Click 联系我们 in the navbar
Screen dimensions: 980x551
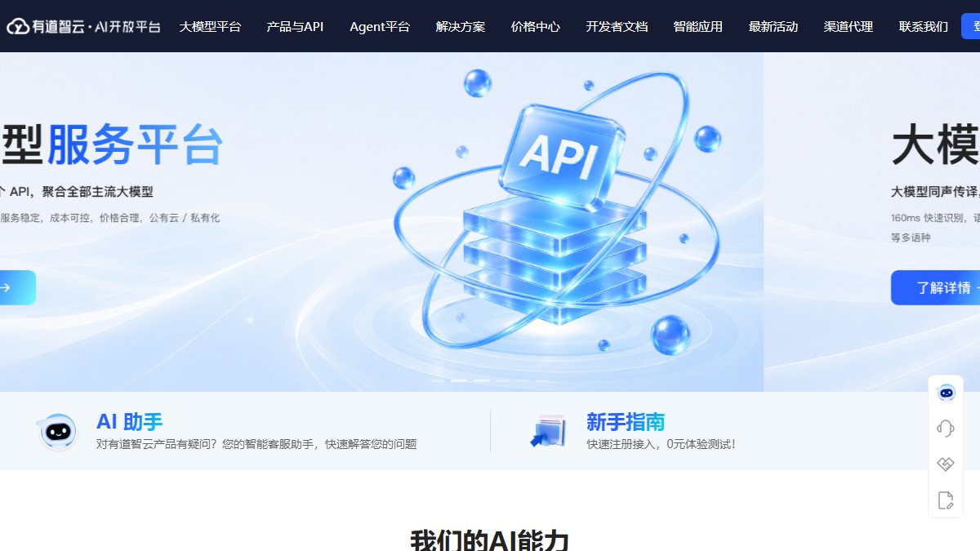pos(924,26)
